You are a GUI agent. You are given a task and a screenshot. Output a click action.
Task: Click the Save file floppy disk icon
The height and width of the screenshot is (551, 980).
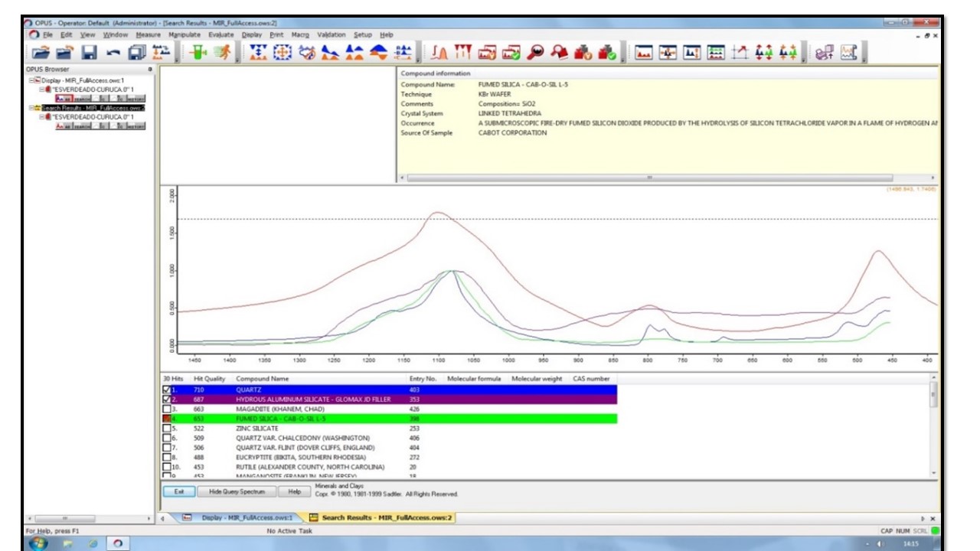pyautogui.click(x=90, y=53)
